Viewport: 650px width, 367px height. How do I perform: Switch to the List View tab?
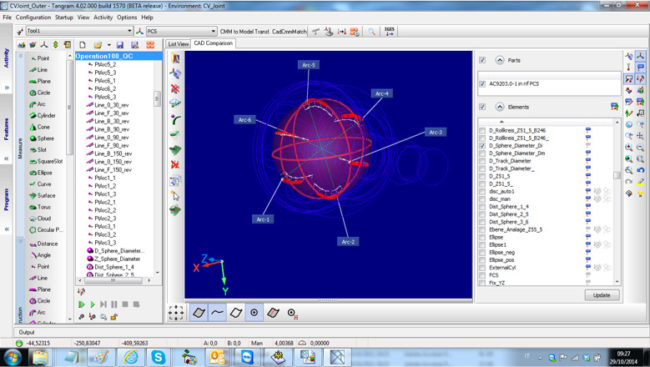(178, 44)
